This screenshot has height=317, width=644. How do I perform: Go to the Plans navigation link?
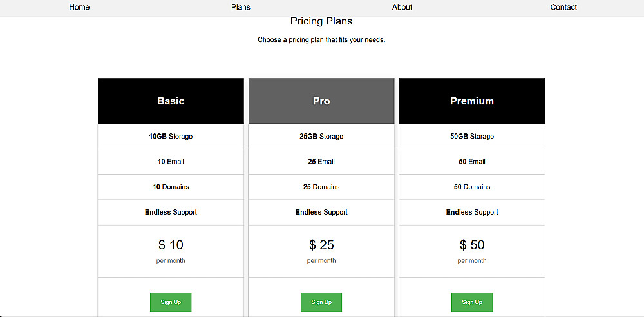[x=241, y=7]
